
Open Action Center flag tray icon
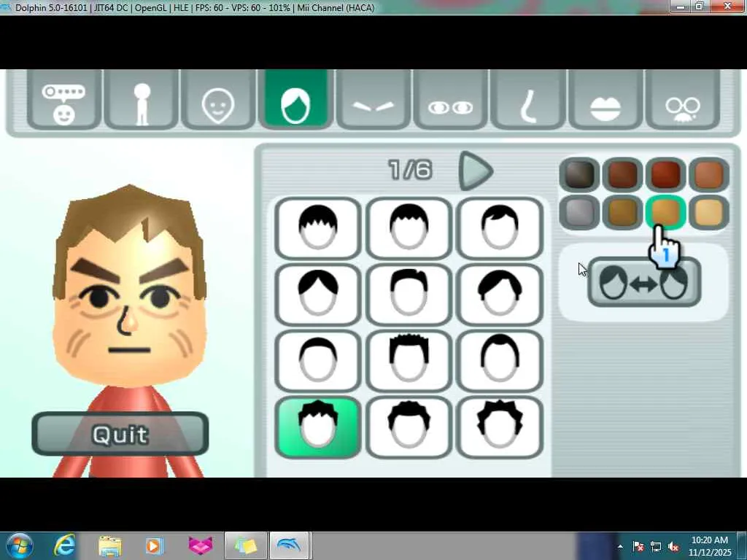point(638,547)
